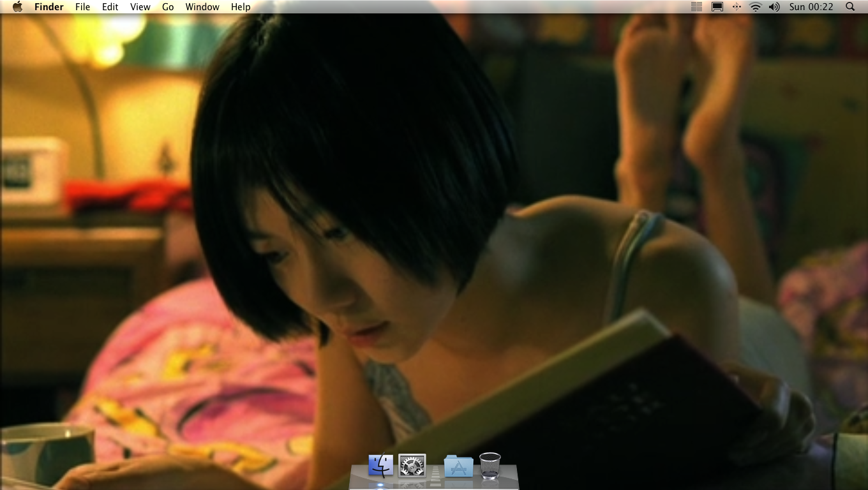Image resolution: width=868 pixels, height=490 pixels.
Task: Launch Finder from the Dock
Action: point(381,465)
